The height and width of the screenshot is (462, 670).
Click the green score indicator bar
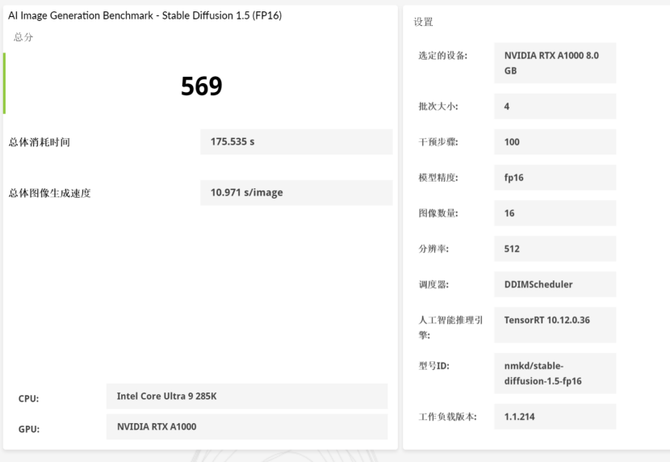(5, 84)
